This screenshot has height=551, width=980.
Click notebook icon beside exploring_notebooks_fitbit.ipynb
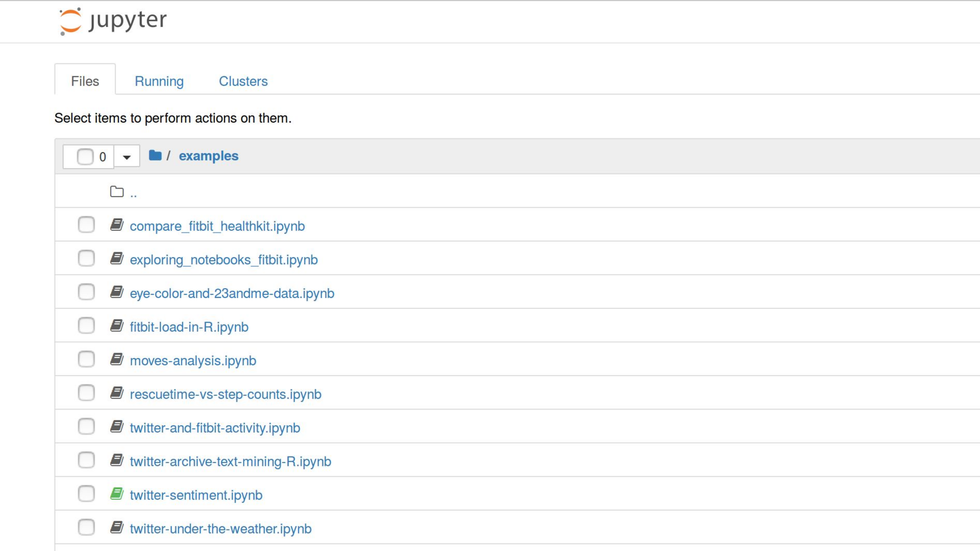coord(117,259)
